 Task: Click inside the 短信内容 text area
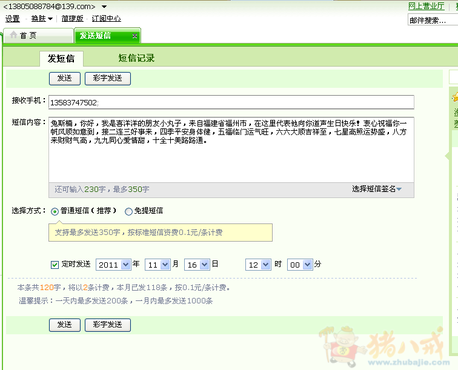point(231,149)
